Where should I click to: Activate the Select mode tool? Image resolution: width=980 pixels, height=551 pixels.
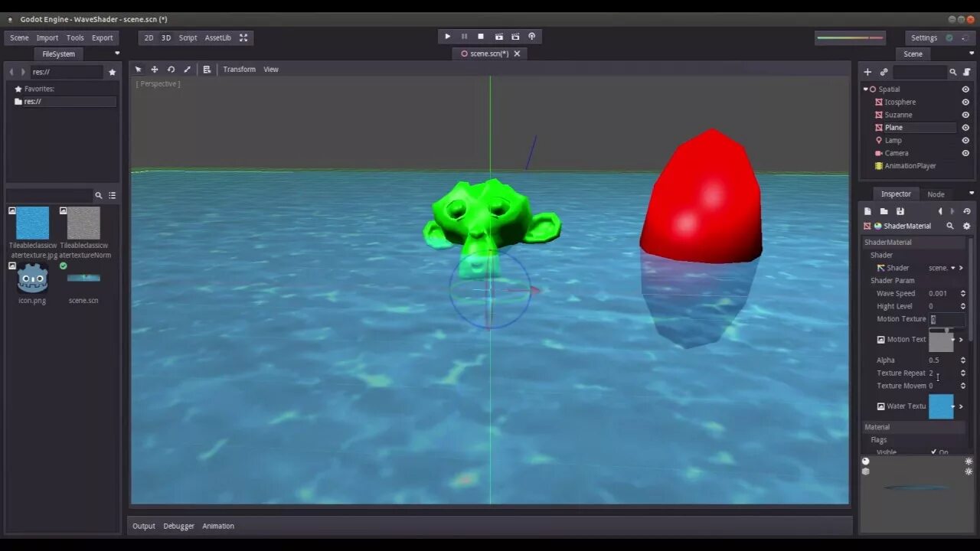(x=139, y=69)
